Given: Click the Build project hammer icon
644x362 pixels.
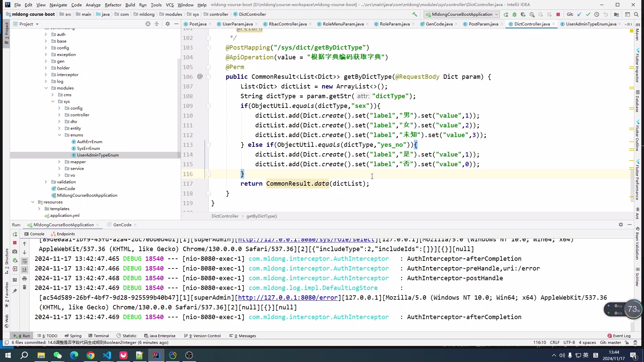Looking at the screenshot, I should (x=415, y=14).
